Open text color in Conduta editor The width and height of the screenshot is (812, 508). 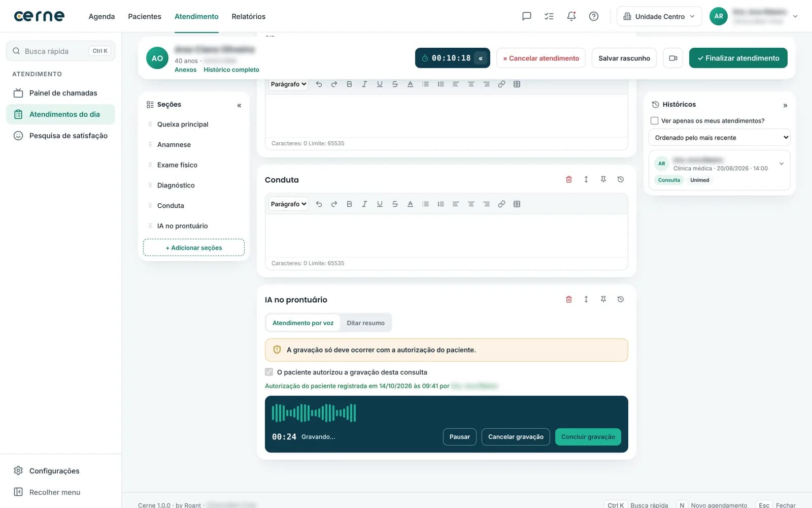pyautogui.click(x=410, y=204)
